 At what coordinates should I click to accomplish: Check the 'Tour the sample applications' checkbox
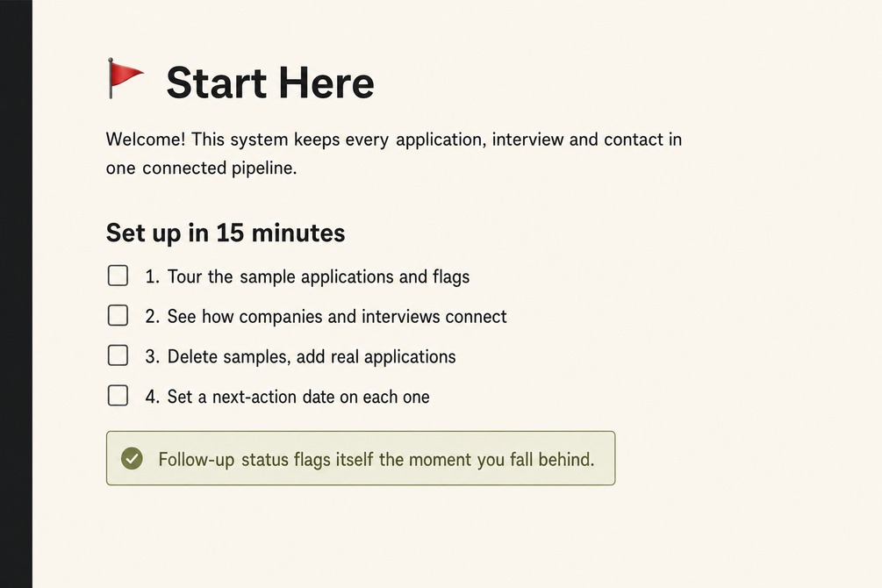pos(118,276)
